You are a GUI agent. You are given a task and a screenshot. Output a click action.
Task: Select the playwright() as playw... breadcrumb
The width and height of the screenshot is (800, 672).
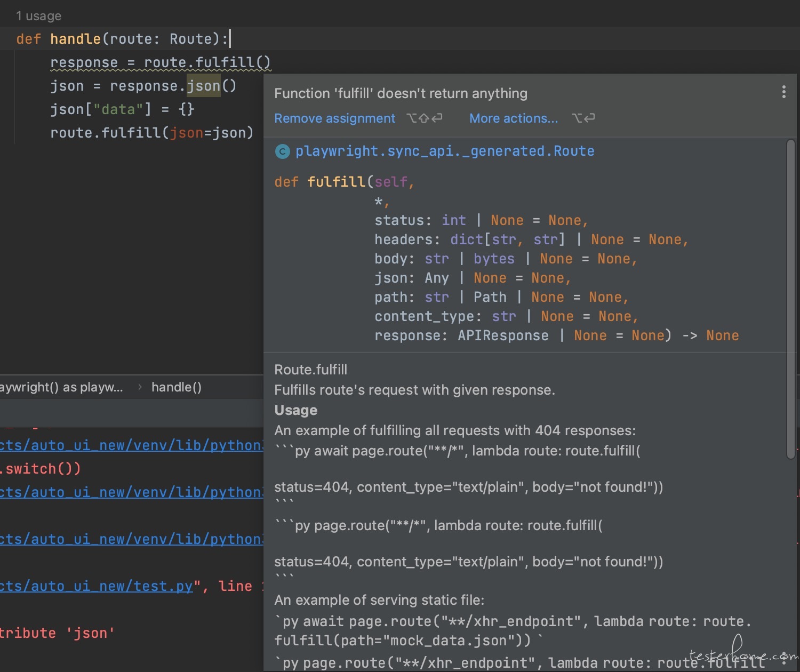click(x=61, y=387)
